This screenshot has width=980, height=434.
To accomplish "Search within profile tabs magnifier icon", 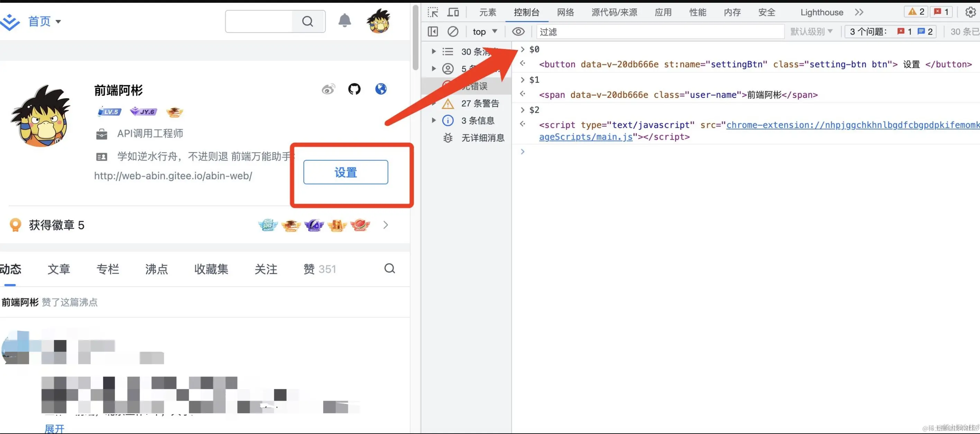I will click(x=390, y=269).
